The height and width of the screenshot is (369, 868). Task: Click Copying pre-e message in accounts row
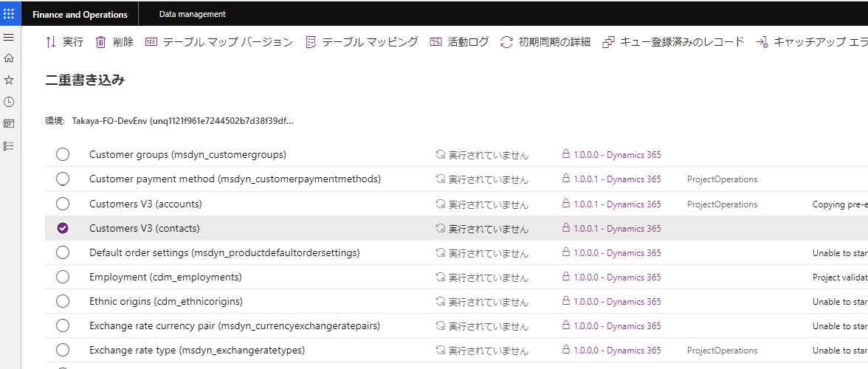point(840,204)
